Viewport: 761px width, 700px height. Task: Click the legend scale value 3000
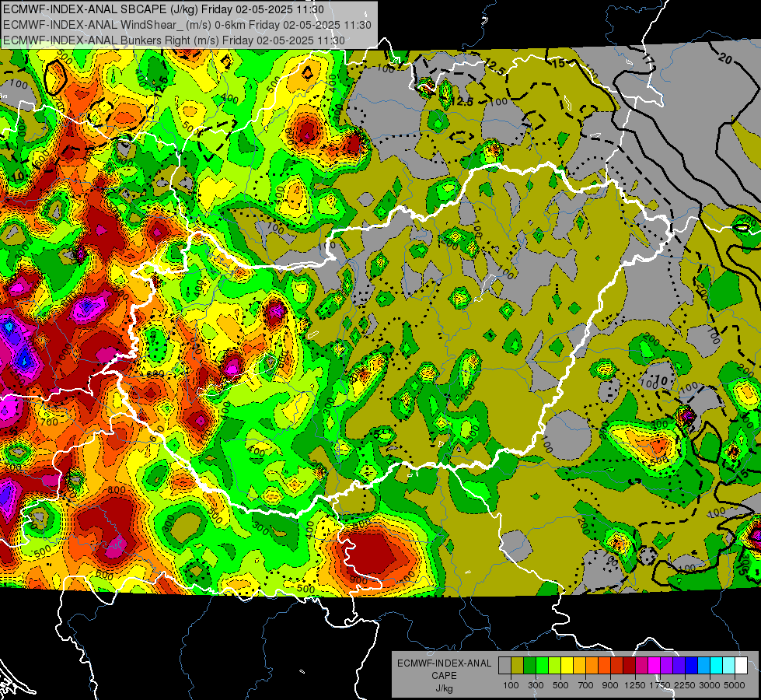pos(710,685)
